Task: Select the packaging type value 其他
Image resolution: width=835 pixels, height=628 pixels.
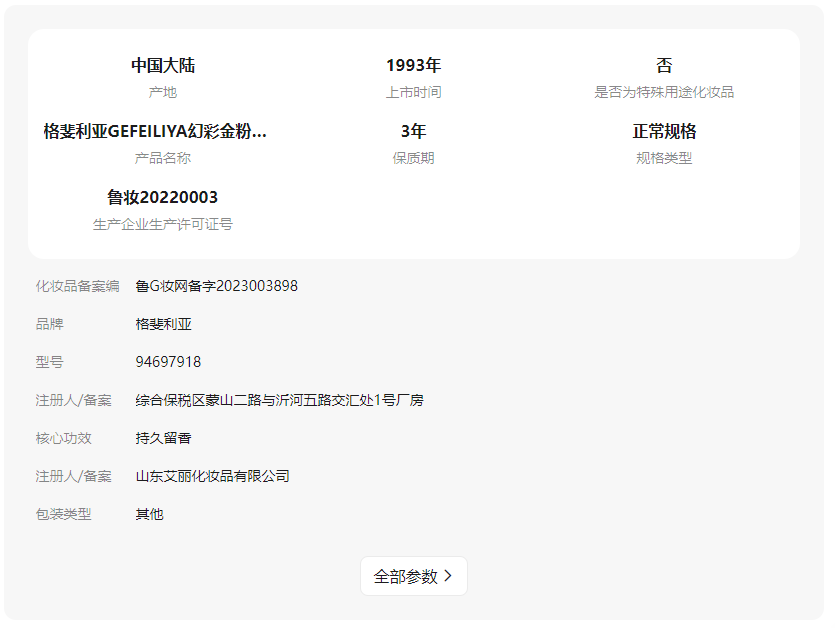Action: pyautogui.click(x=150, y=514)
